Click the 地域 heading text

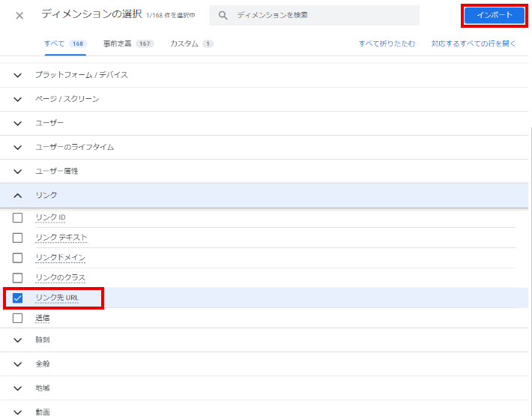(x=43, y=388)
